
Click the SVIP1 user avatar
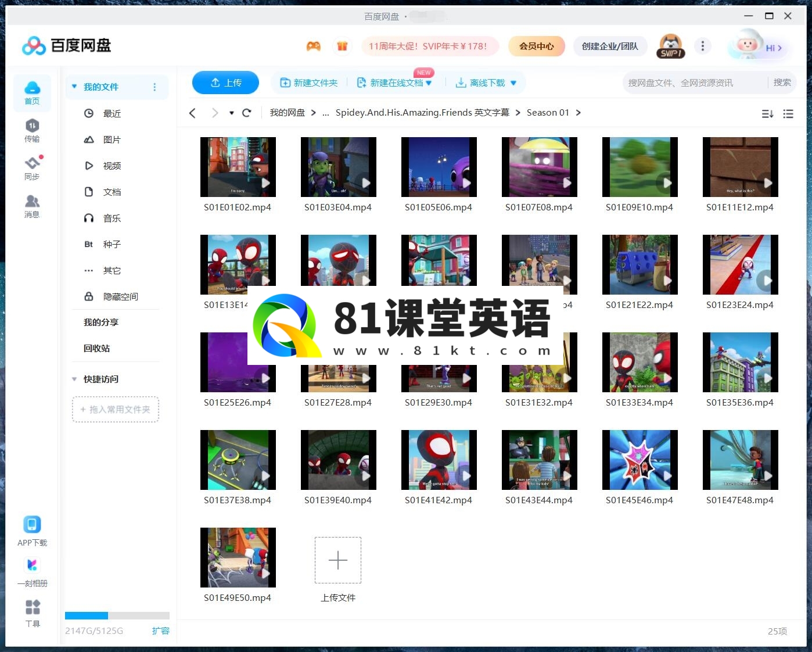click(x=671, y=46)
